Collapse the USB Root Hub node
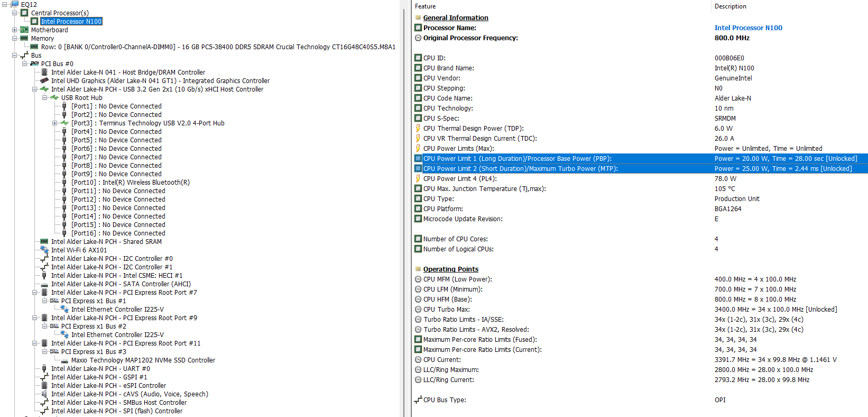 44,97
